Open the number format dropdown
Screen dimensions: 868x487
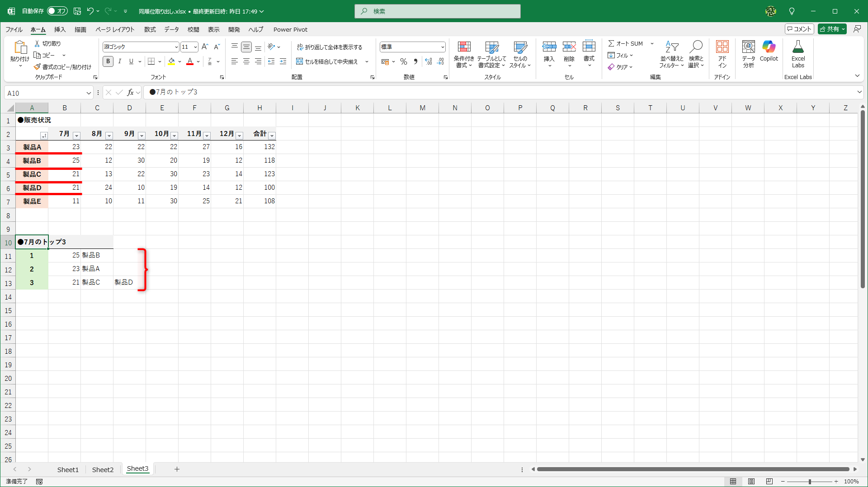click(442, 47)
